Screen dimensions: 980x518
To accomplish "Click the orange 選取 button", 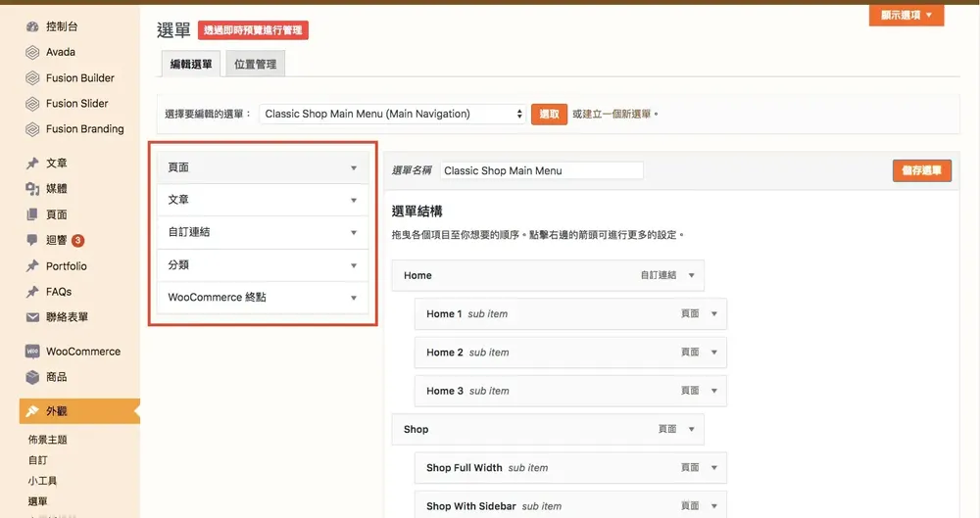I will [550, 114].
